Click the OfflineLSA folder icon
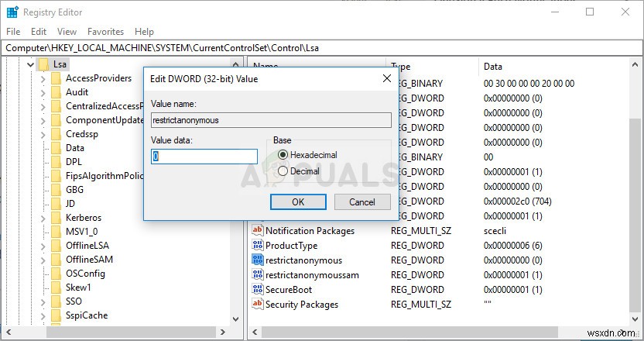 pos(57,246)
